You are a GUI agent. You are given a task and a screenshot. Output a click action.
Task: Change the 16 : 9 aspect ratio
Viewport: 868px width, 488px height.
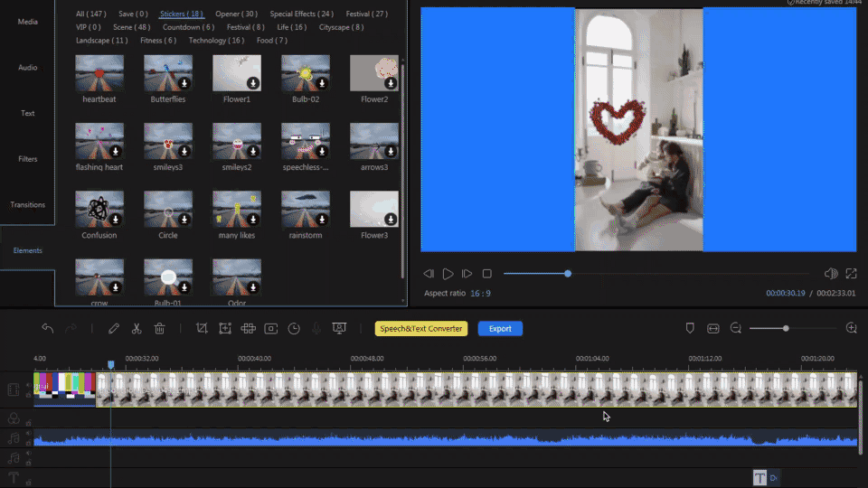coord(480,293)
